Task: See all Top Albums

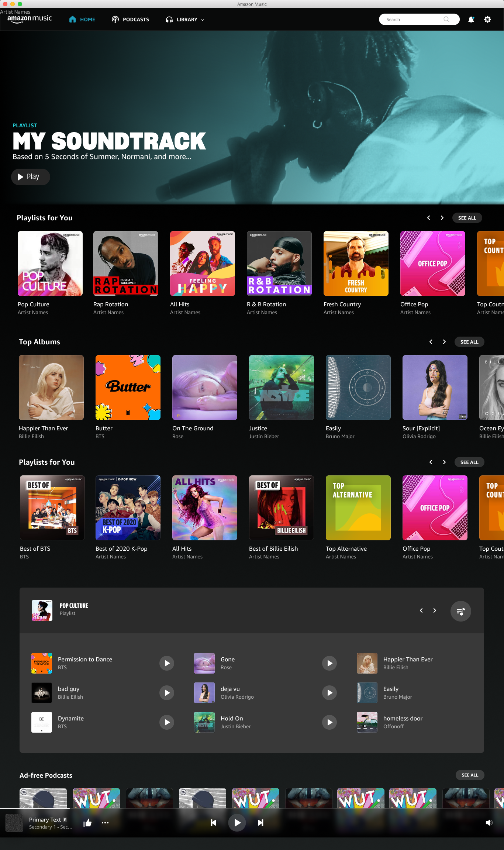Action: click(x=469, y=342)
